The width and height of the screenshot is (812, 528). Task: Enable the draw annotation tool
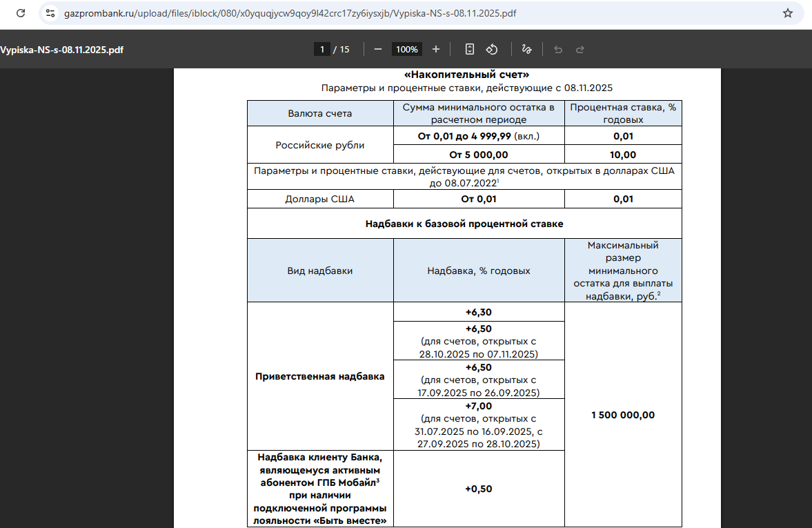coord(526,49)
